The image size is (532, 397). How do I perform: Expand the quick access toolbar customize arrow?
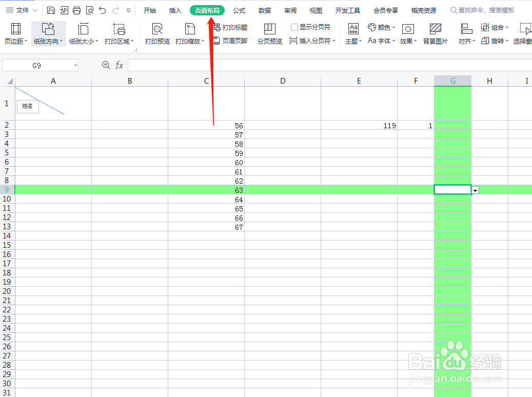[x=129, y=11]
